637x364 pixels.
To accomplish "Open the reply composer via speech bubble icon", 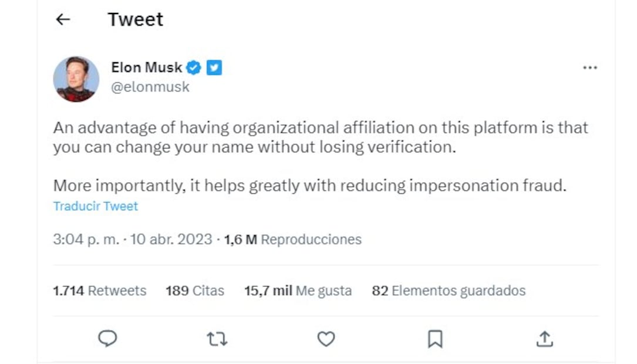I will point(108,339).
